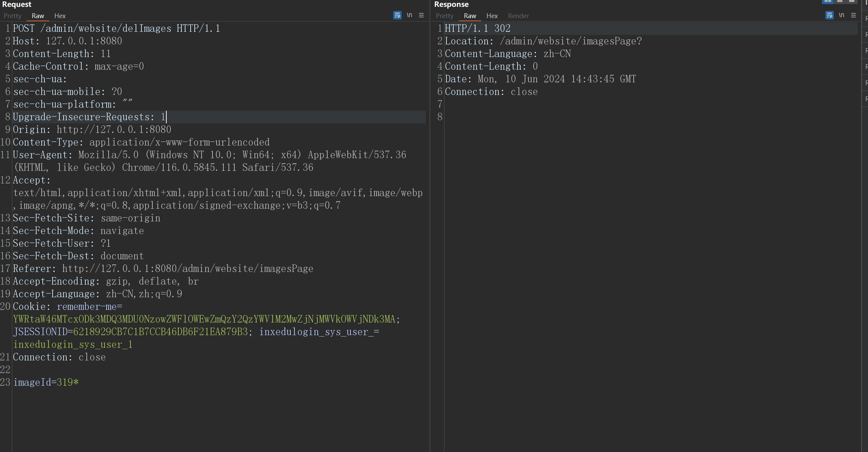Click the 'Content-Language: zh-CN' response header
Image resolution: width=868 pixels, height=452 pixels.
click(508, 54)
